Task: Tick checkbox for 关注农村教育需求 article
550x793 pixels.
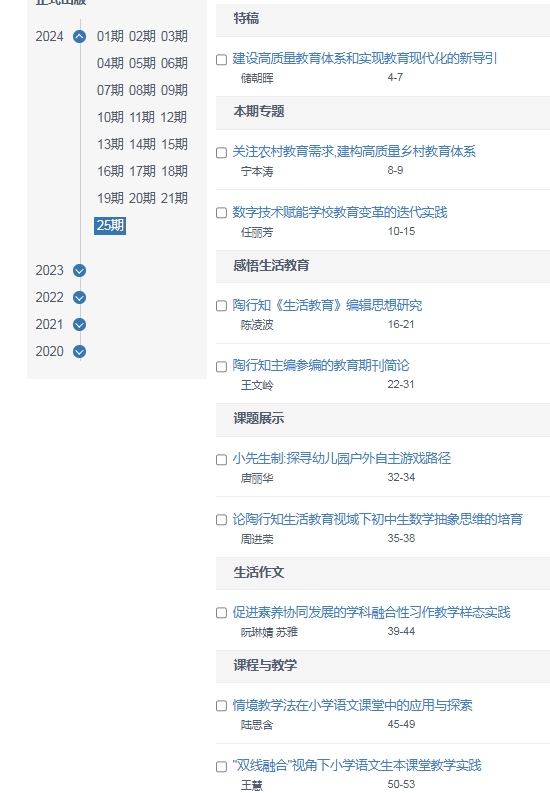Action: point(221,153)
